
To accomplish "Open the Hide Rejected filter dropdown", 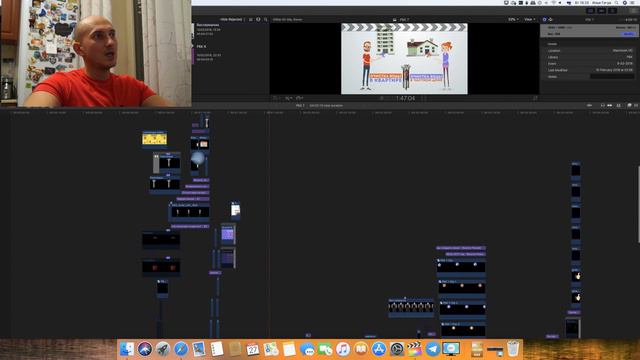I will 232,19.
